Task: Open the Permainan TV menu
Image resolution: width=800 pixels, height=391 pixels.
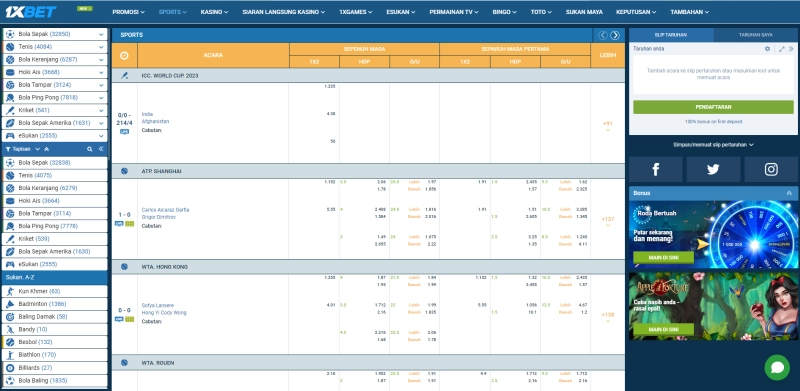Action: pos(454,12)
